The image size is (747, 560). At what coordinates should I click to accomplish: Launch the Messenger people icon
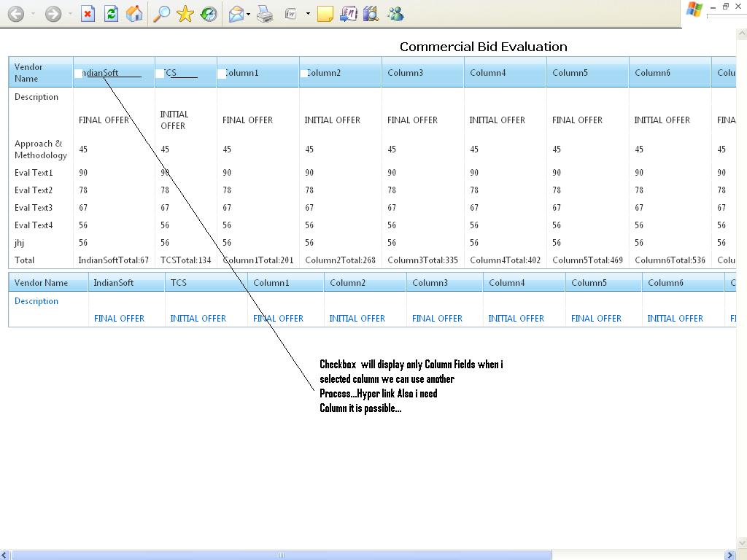[395, 14]
